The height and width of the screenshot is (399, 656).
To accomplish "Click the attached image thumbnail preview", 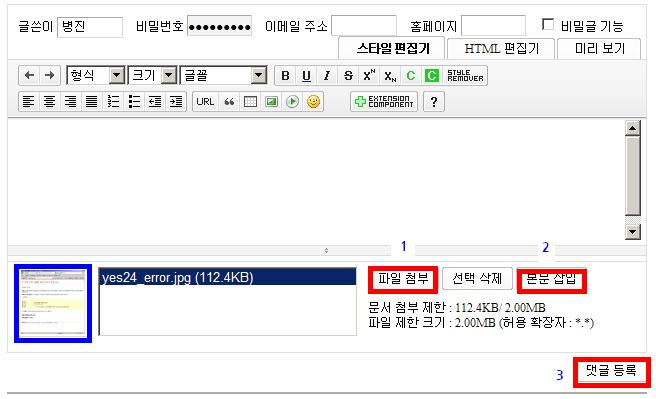I will point(53,304).
